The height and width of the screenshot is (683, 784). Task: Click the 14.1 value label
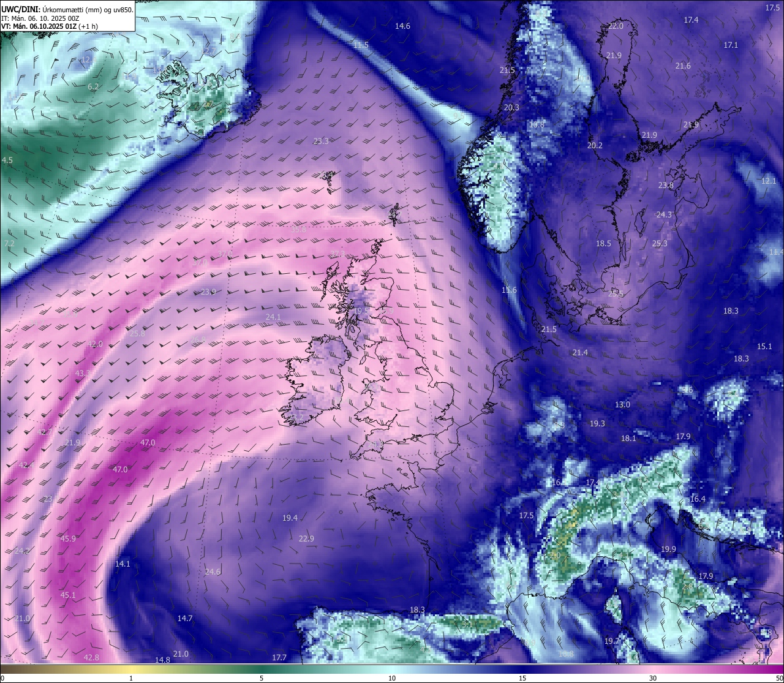point(123,564)
